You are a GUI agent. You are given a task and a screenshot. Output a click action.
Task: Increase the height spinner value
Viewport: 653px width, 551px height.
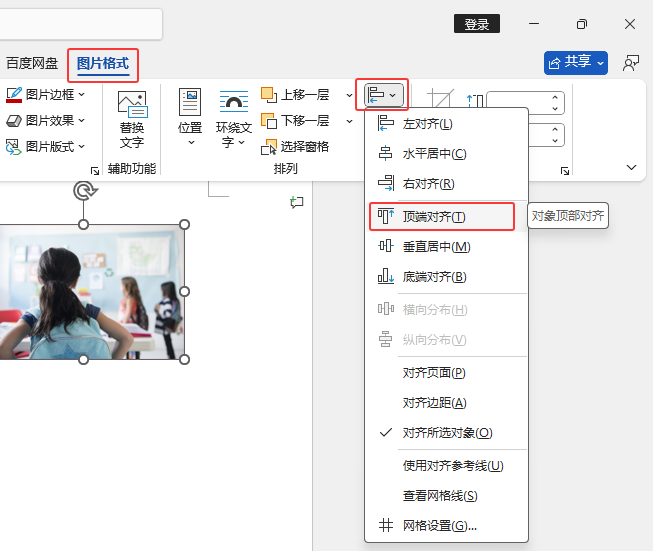(x=555, y=97)
